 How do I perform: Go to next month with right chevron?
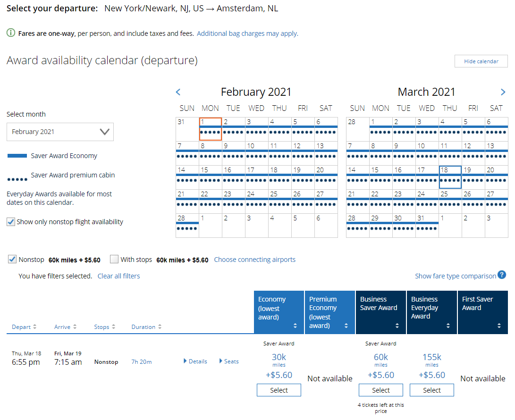[503, 92]
